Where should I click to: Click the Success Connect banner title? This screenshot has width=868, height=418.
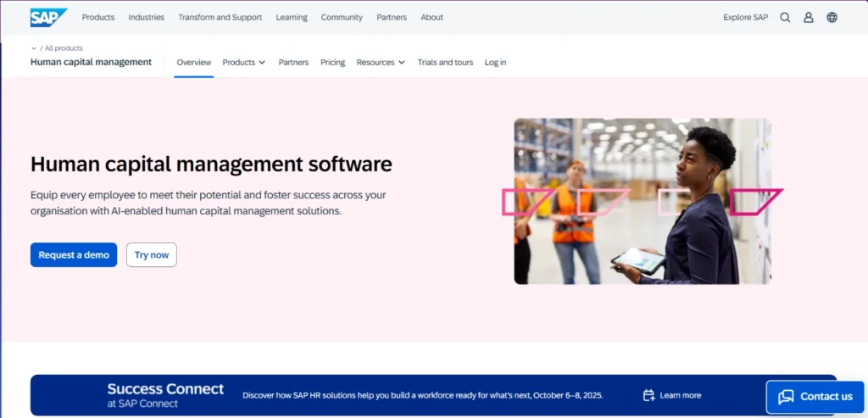pyautogui.click(x=165, y=388)
